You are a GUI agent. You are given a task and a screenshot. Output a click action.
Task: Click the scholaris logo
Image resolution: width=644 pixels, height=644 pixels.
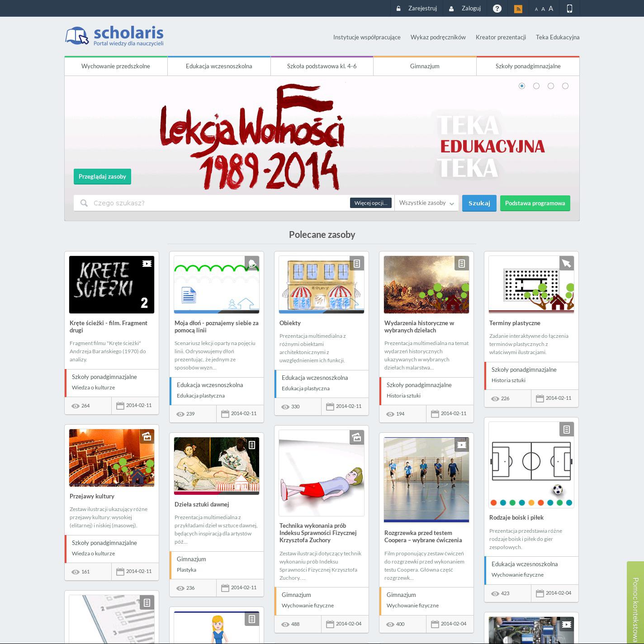tap(114, 36)
